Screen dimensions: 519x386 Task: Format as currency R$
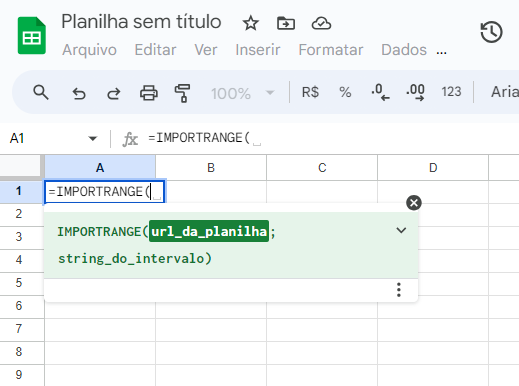[x=310, y=92]
